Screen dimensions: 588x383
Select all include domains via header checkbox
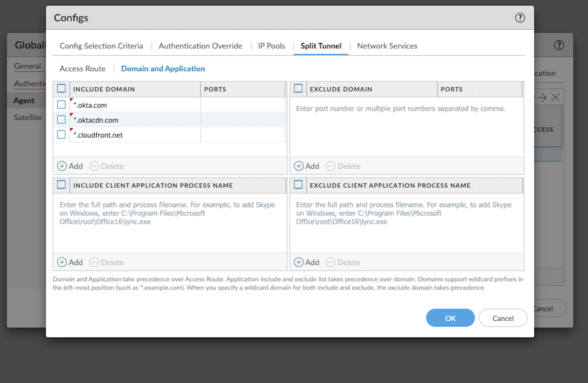(x=61, y=89)
